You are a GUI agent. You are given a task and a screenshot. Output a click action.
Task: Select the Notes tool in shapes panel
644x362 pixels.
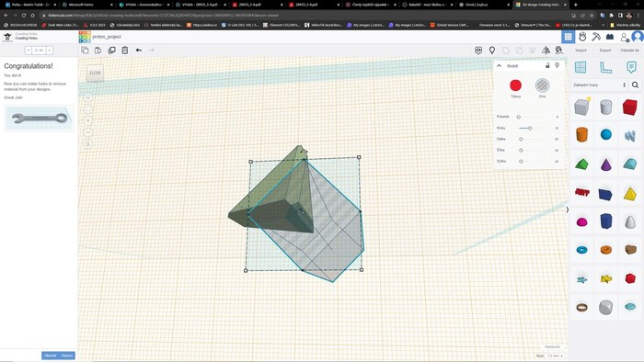(631, 67)
